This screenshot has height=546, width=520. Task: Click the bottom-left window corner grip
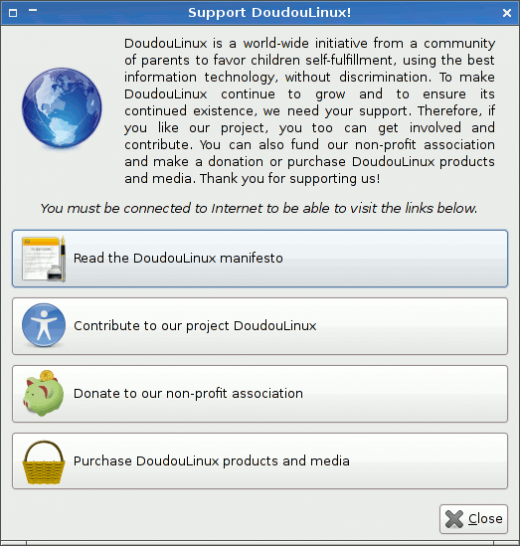13,543
